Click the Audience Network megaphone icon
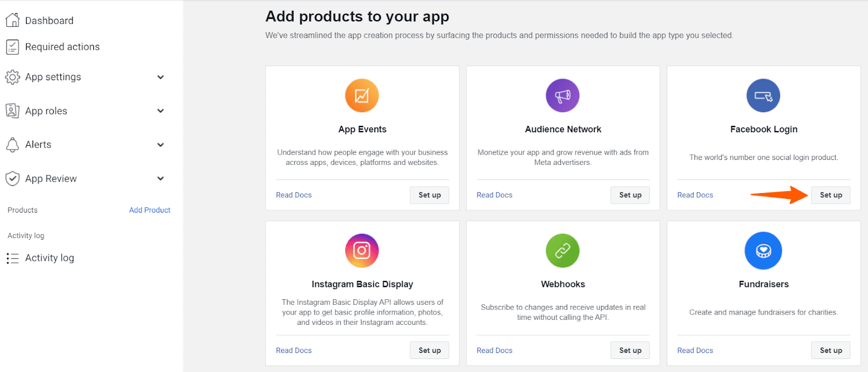The image size is (868, 372). [x=562, y=95]
